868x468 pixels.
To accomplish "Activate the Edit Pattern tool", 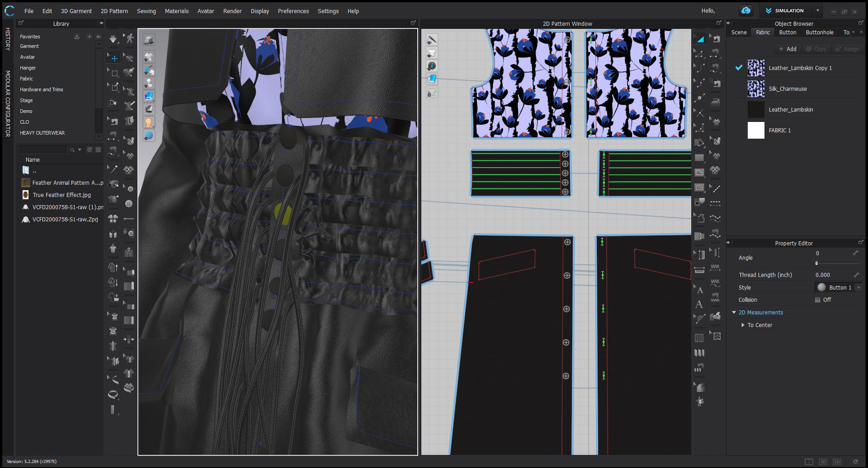I will coord(700,55).
